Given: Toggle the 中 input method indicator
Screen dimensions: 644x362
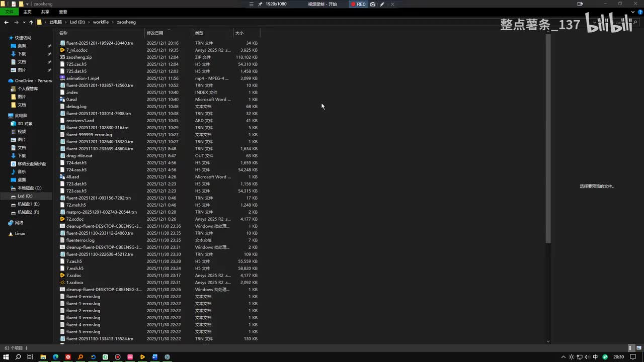Looking at the screenshot, I should pos(596,357).
